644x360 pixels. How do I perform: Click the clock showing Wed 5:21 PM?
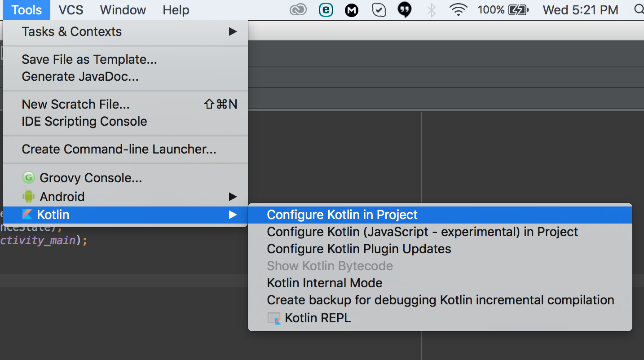click(x=580, y=10)
